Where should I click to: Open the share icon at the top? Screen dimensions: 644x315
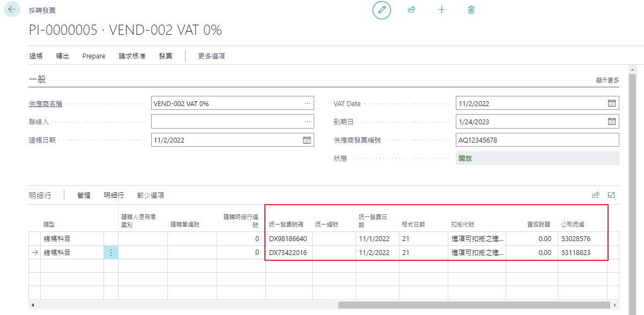coord(412,10)
